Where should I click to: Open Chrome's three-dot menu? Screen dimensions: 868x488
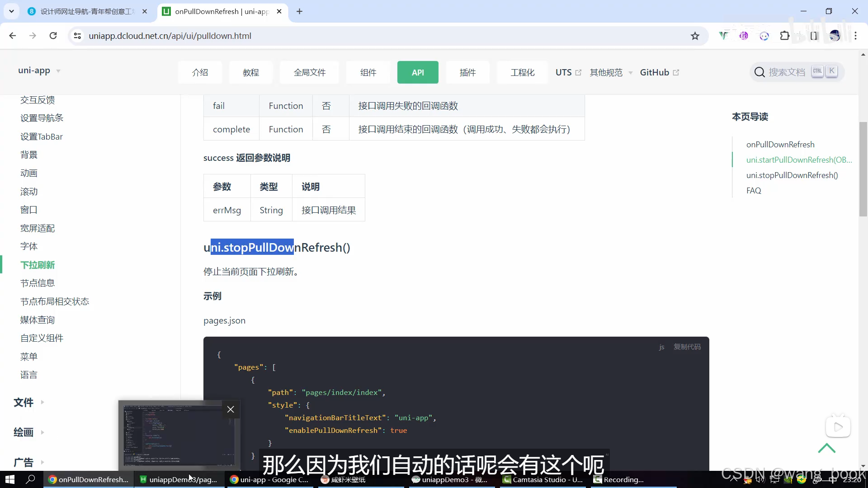[x=855, y=36]
